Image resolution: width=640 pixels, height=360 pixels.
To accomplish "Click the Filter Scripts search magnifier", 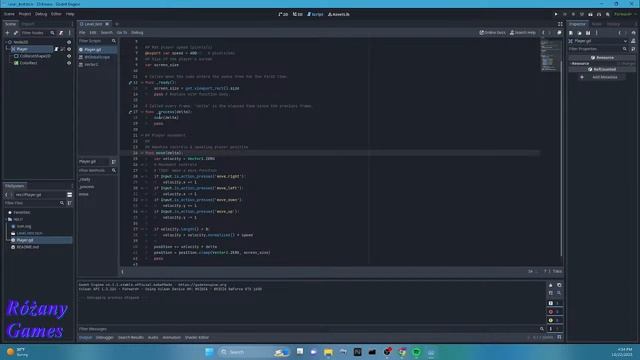I will (x=114, y=41).
